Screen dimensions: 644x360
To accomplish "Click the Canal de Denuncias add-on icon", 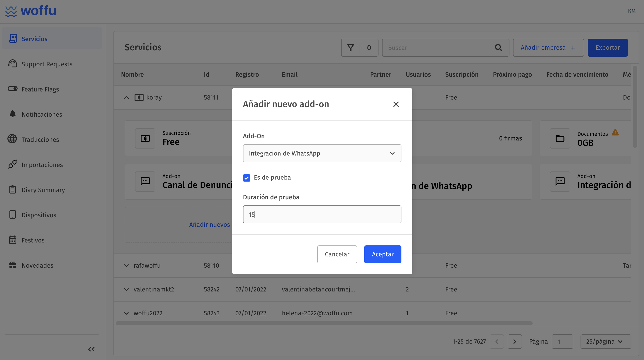I will coord(145,182).
